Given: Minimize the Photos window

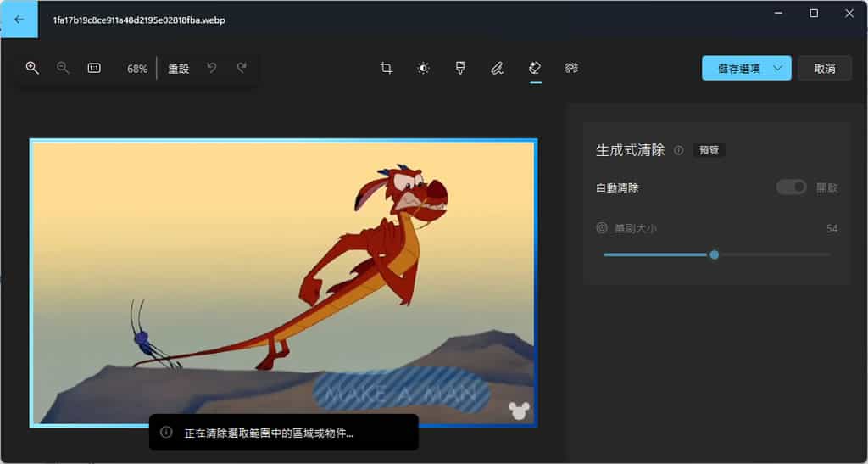Looking at the screenshot, I should coord(778,14).
